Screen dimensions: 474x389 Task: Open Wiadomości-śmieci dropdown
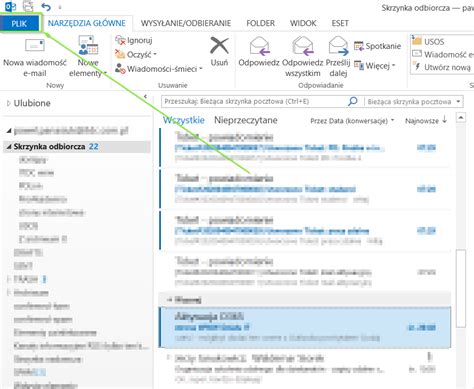[x=159, y=69]
